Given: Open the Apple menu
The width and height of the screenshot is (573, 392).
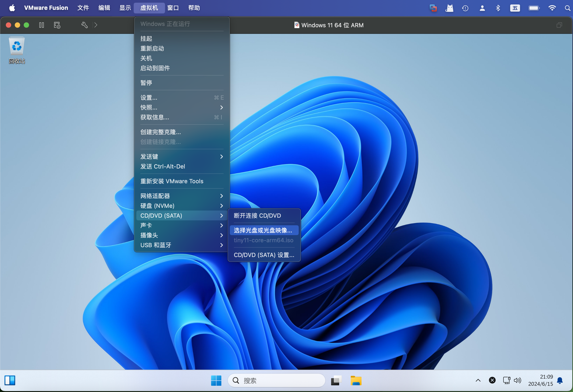Looking at the screenshot, I should coord(12,8).
